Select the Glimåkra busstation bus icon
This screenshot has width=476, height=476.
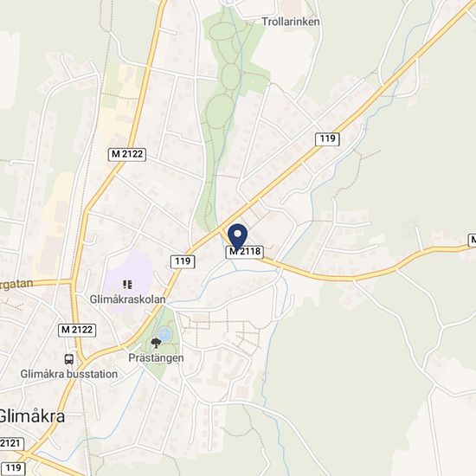pos(69,359)
